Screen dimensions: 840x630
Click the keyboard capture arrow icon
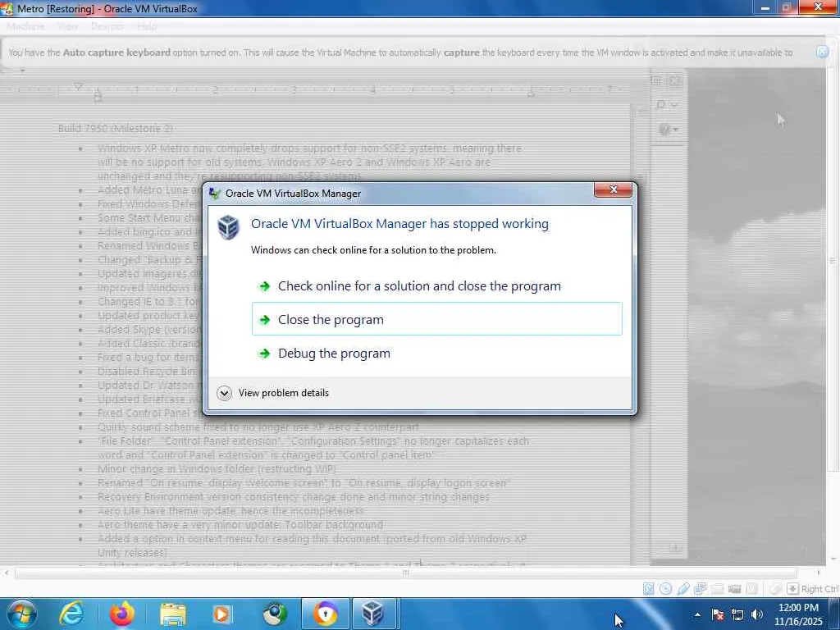point(792,589)
